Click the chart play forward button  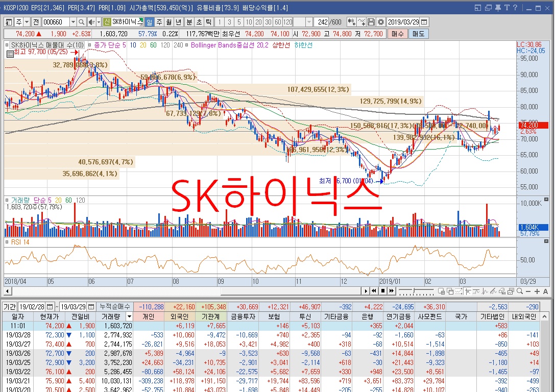[366, 291]
